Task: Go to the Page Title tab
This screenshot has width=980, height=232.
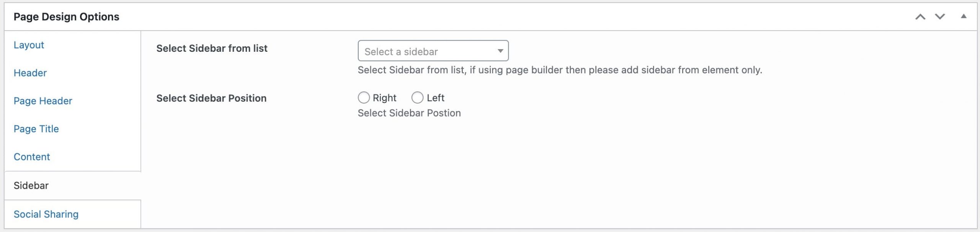Action: click(x=36, y=129)
